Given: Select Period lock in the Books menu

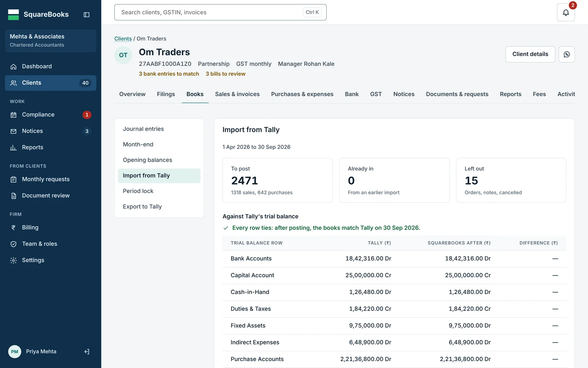Looking at the screenshot, I should (159, 191).
